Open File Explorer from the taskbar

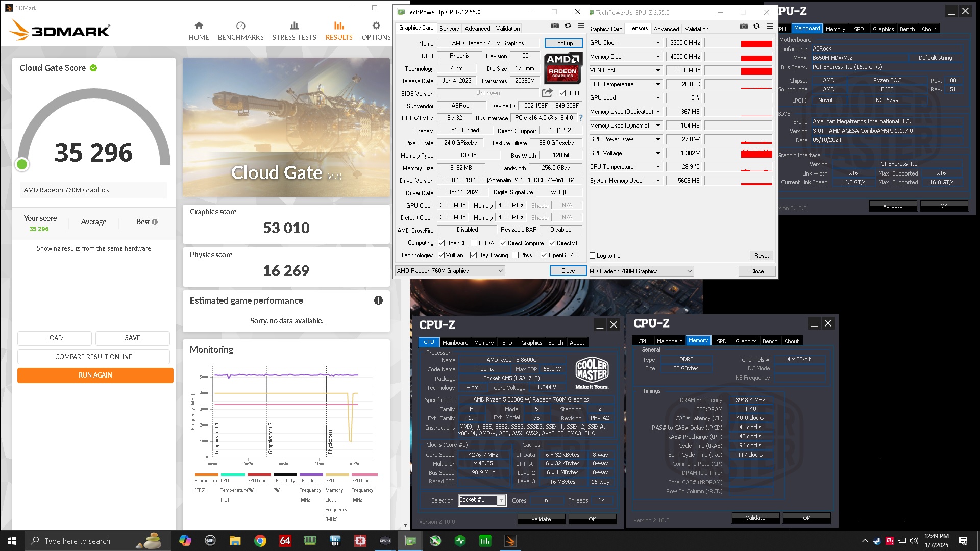click(235, 541)
